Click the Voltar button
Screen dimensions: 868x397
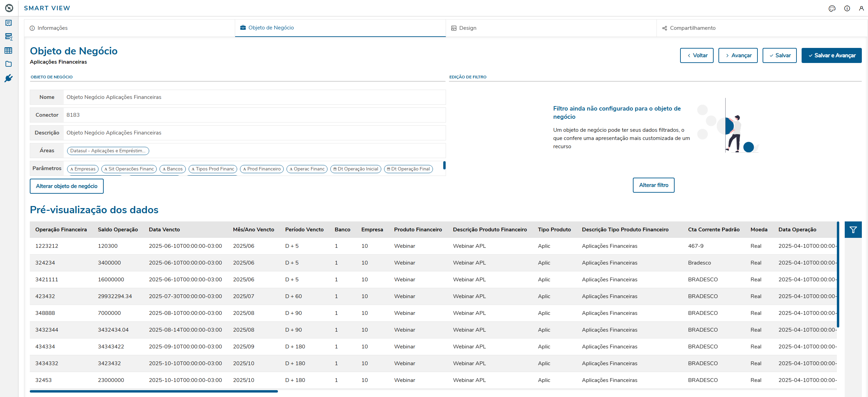(697, 55)
